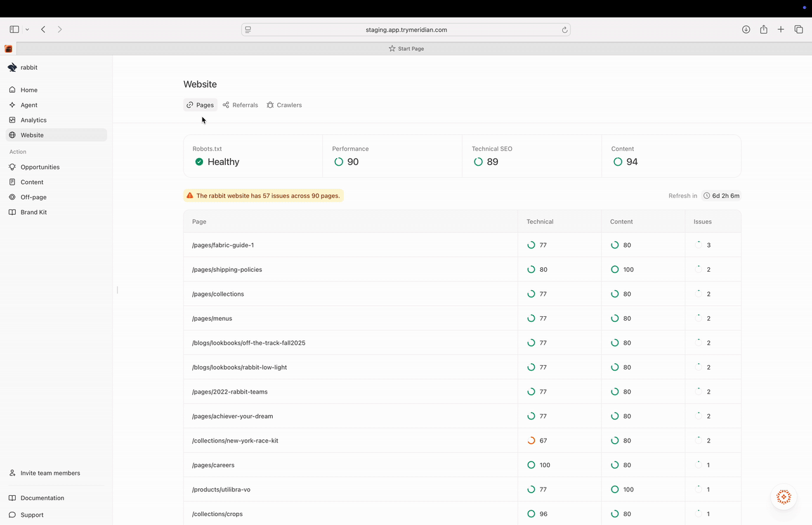This screenshot has height=525, width=812.
Task: Open Home in the sidebar
Action: click(x=56, y=90)
